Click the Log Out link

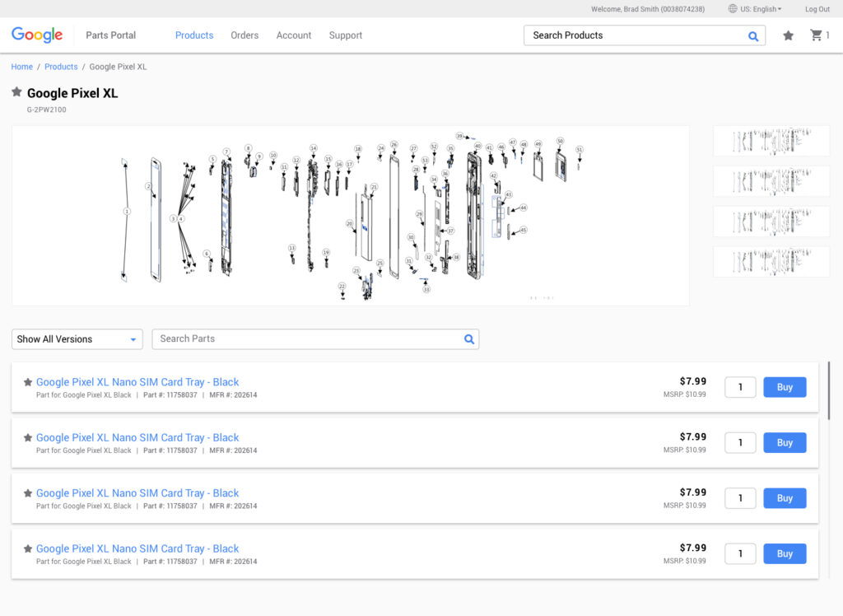coord(817,9)
